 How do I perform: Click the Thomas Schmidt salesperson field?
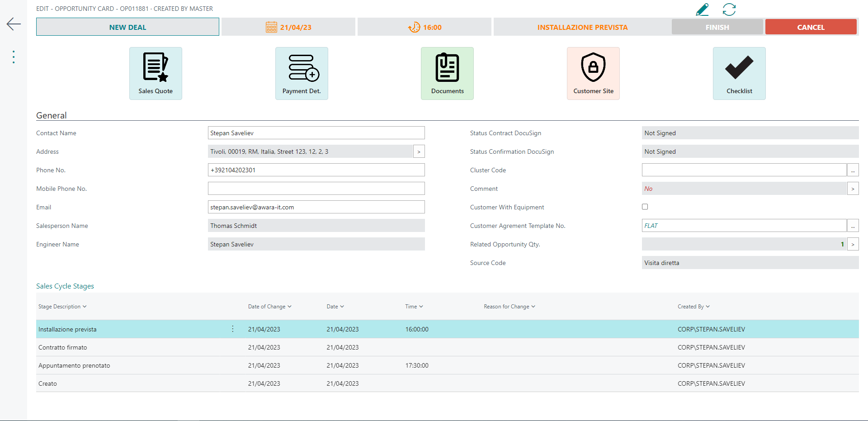click(316, 226)
